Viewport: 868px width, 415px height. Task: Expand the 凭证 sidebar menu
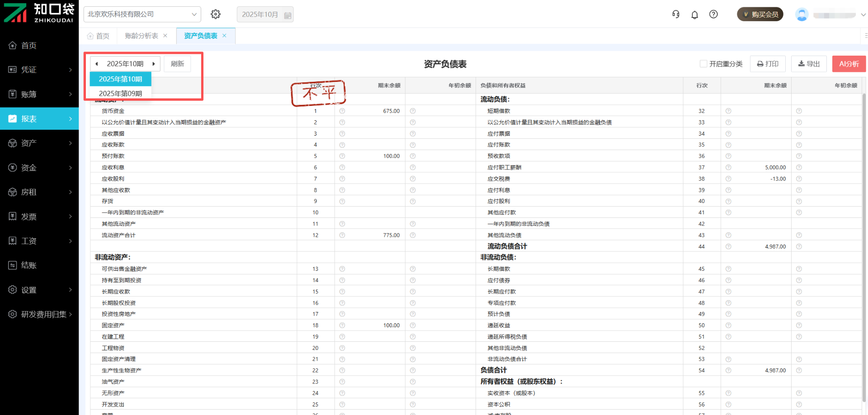(x=39, y=70)
